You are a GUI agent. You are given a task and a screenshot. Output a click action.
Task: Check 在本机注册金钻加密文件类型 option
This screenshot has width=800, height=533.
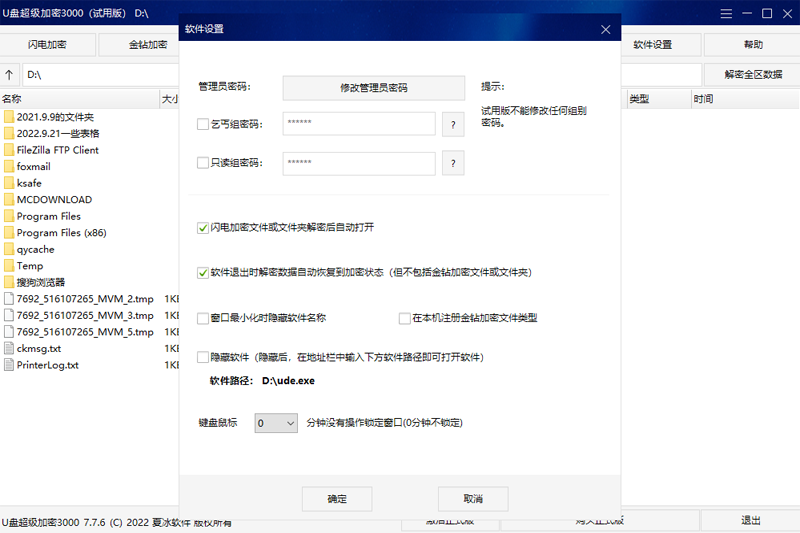pos(405,318)
